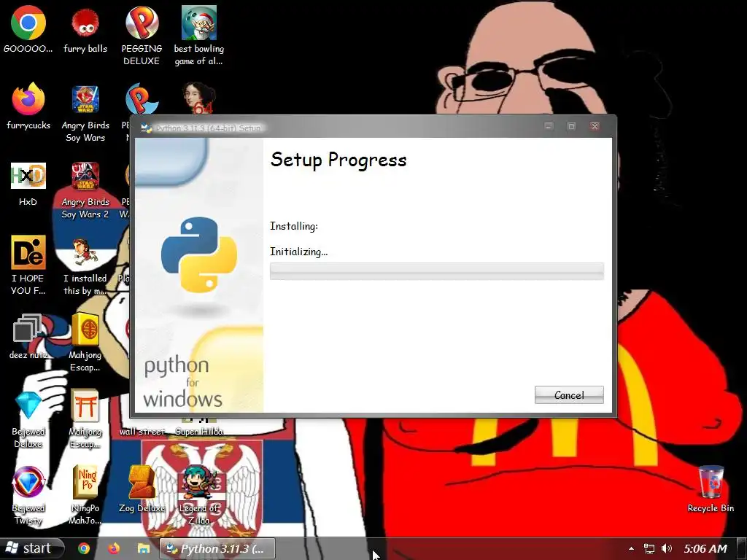Select the NingPo MahJo... desktop icon
This screenshot has height=560, width=747.
(85, 496)
